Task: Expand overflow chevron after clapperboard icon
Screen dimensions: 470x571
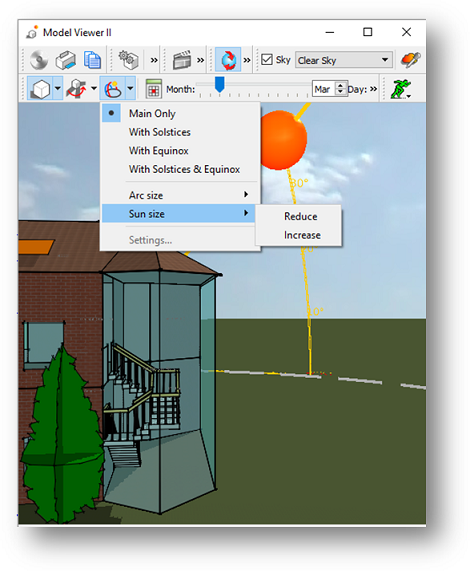Action: (201, 60)
